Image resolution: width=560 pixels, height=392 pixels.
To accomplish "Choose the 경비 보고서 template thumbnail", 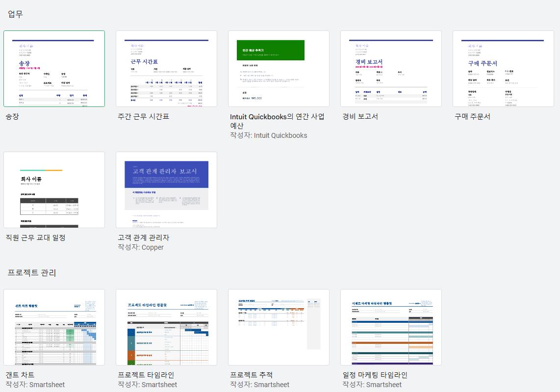I will tap(391, 69).
